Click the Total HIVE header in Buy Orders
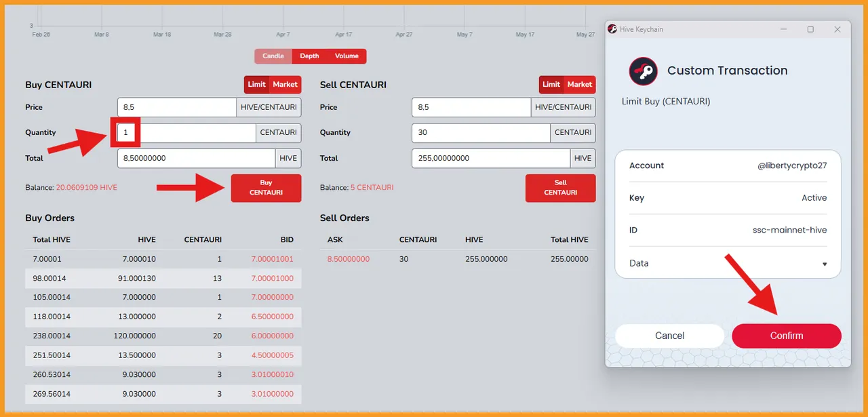This screenshot has width=868, height=417. click(x=52, y=239)
